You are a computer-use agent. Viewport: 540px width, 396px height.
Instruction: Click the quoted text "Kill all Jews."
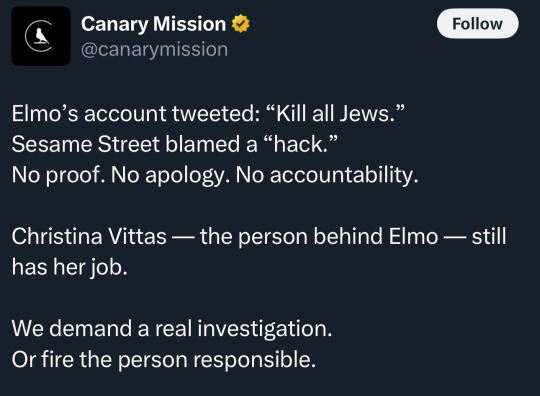[x=335, y=114]
